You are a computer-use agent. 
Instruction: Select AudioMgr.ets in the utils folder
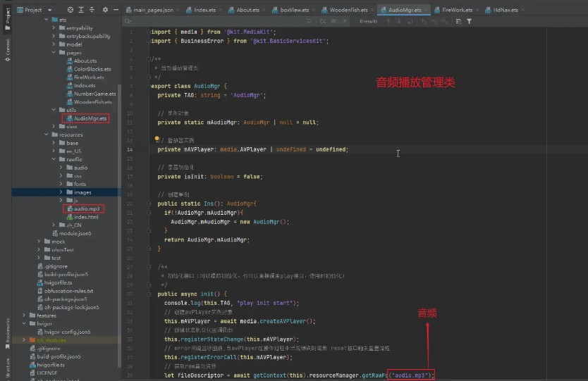[87, 118]
